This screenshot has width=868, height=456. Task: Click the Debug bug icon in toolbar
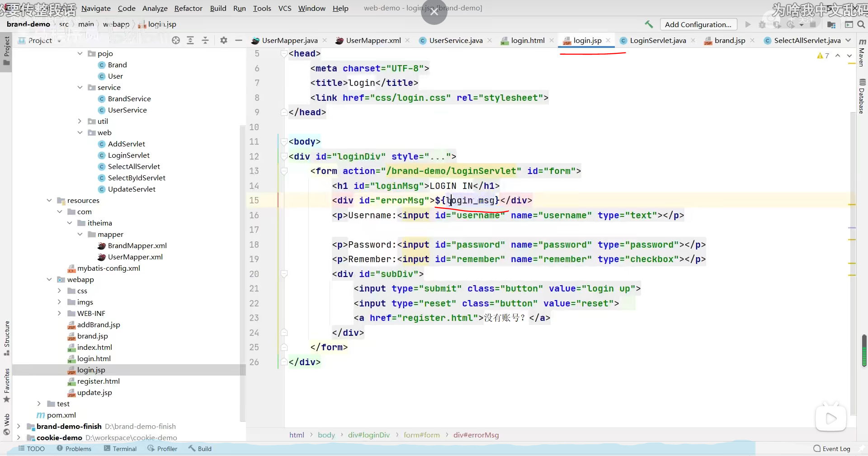pyautogui.click(x=762, y=24)
